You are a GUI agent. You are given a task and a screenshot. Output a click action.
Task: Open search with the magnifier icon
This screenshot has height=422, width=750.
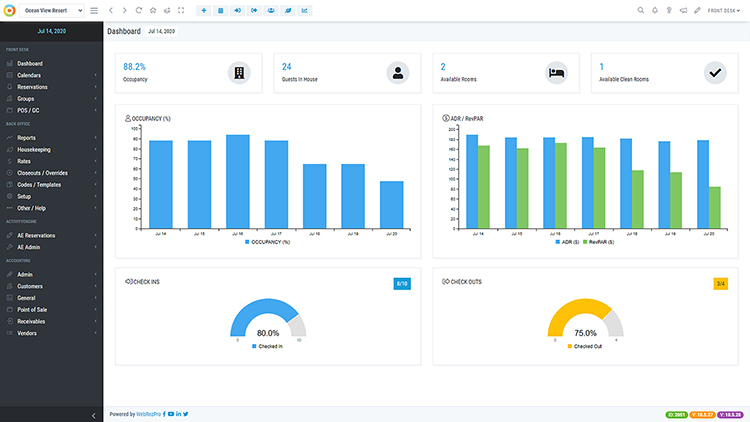(x=641, y=10)
